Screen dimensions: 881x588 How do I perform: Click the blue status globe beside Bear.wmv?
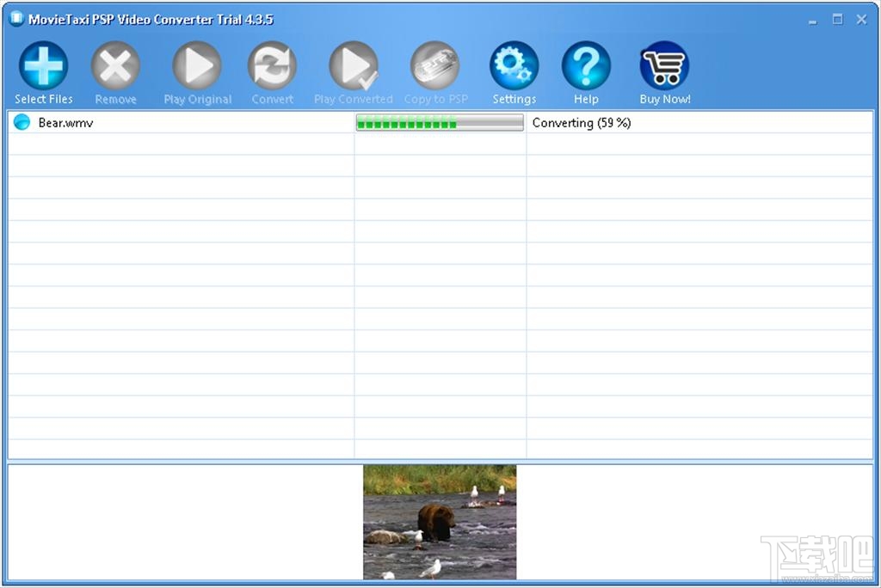tap(21, 122)
